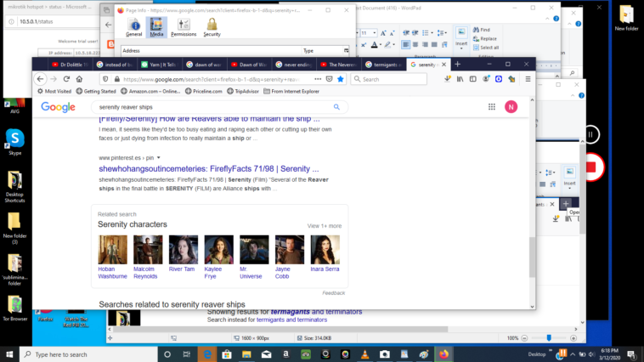Image resolution: width=644 pixels, height=362 pixels.
Task: Open the Insert dropdown in WordPad
Action: click(461, 43)
